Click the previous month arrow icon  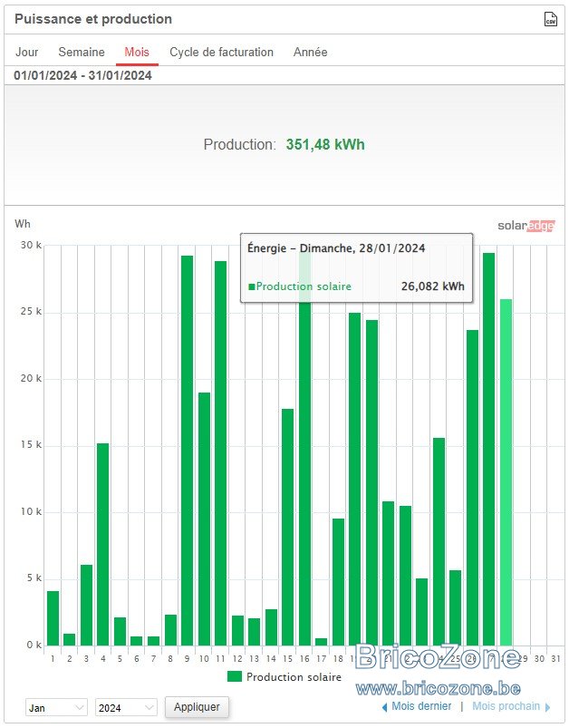[x=385, y=707]
